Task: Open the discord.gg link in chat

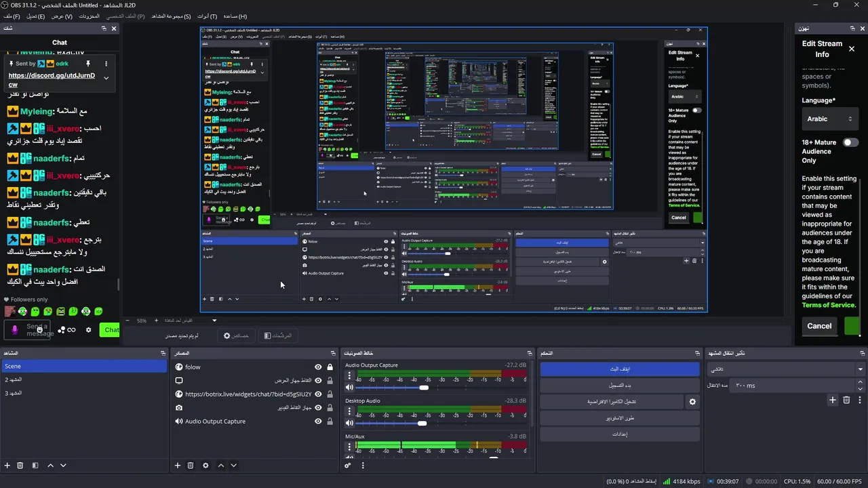Action: click(52, 80)
